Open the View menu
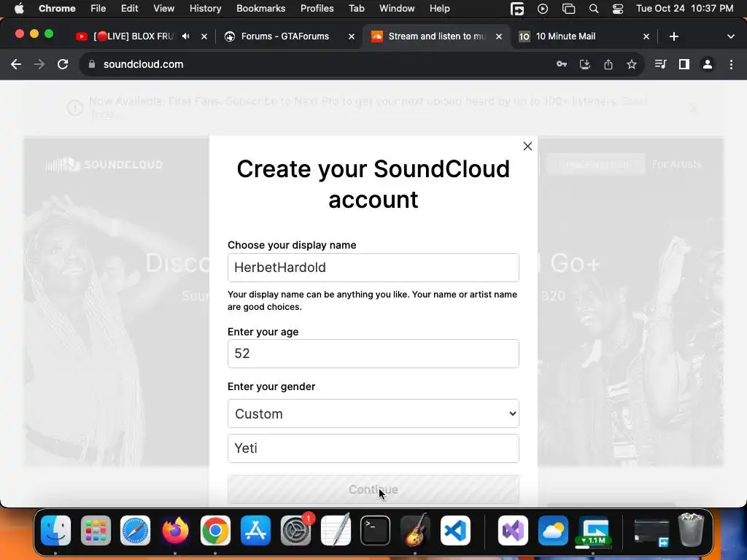 [163, 9]
